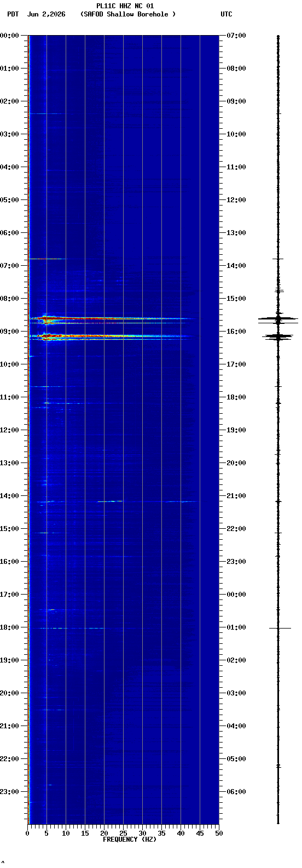Click the 'FREQUENCY (HZ)' axis label

130,840
